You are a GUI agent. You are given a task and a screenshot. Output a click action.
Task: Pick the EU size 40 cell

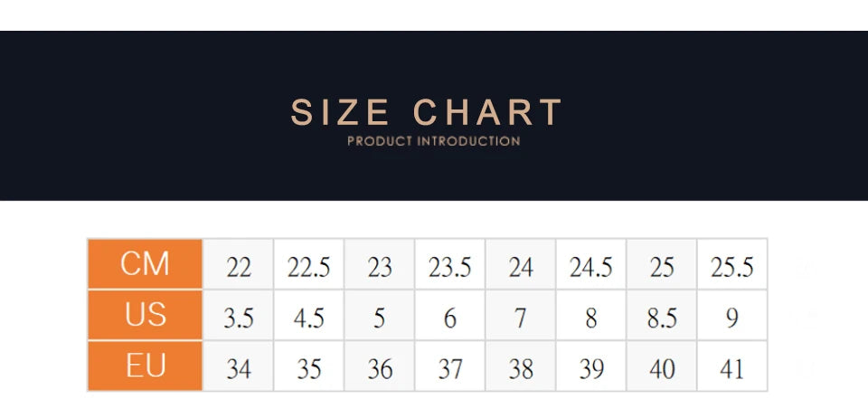point(662,366)
